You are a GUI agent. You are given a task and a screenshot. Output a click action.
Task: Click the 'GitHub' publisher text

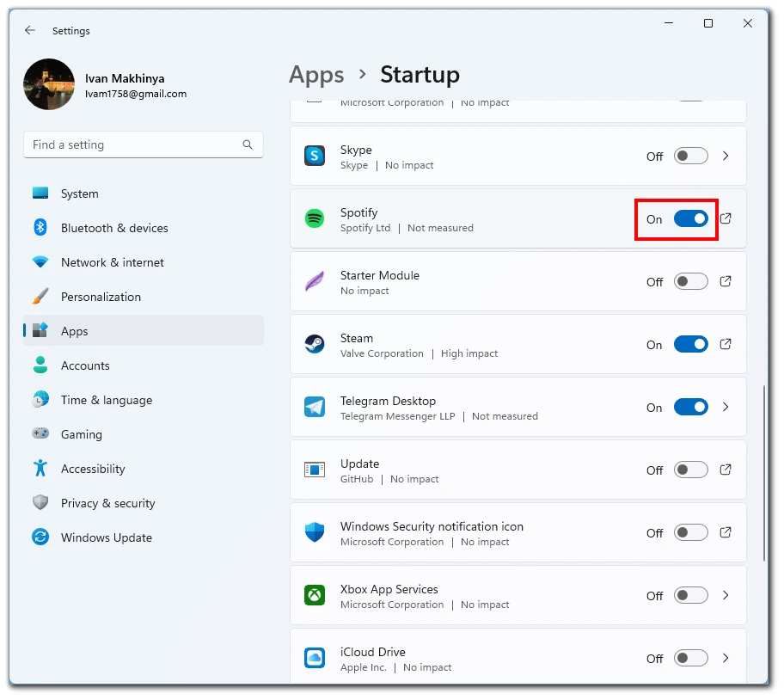click(x=357, y=479)
